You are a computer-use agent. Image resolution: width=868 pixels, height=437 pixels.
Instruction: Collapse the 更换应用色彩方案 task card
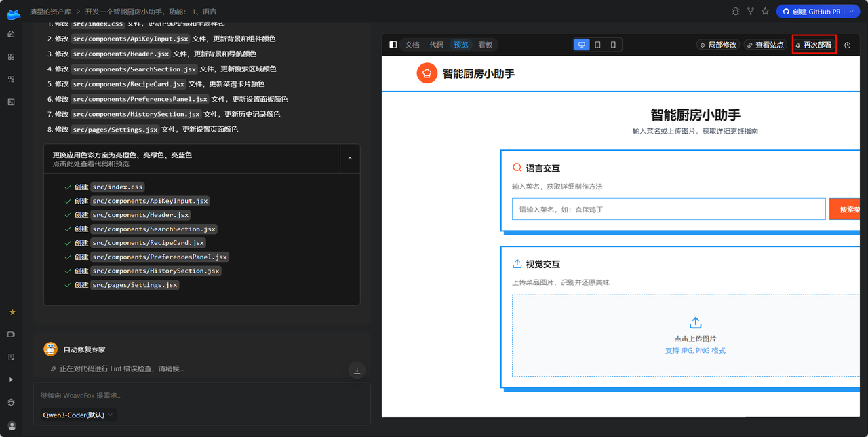350,158
